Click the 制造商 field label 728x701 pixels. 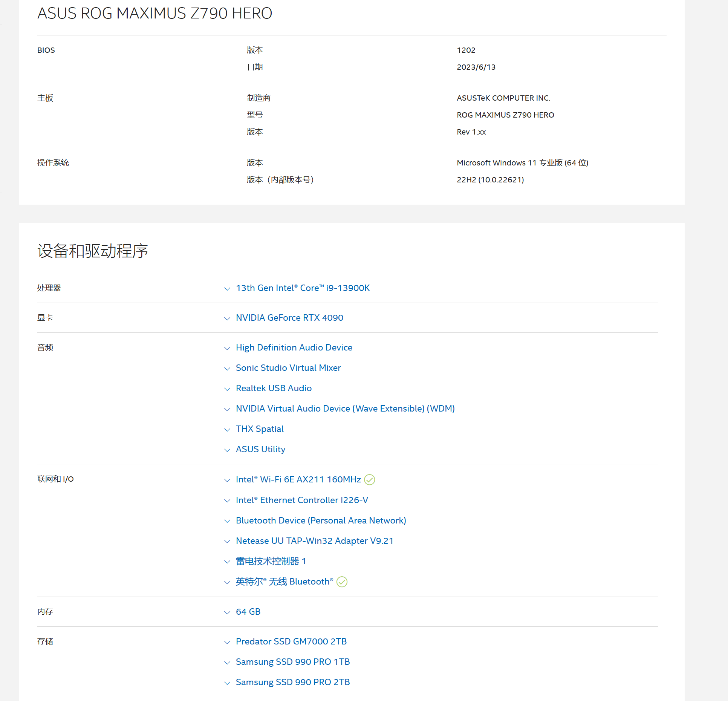coord(259,98)
